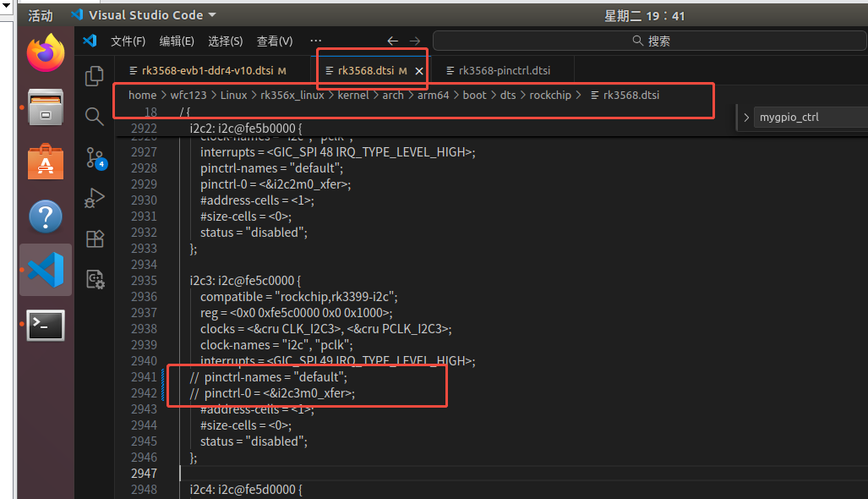Click the VS Code logo menu icon
This screenshot has height=499, width=868.
click(90, 41)
